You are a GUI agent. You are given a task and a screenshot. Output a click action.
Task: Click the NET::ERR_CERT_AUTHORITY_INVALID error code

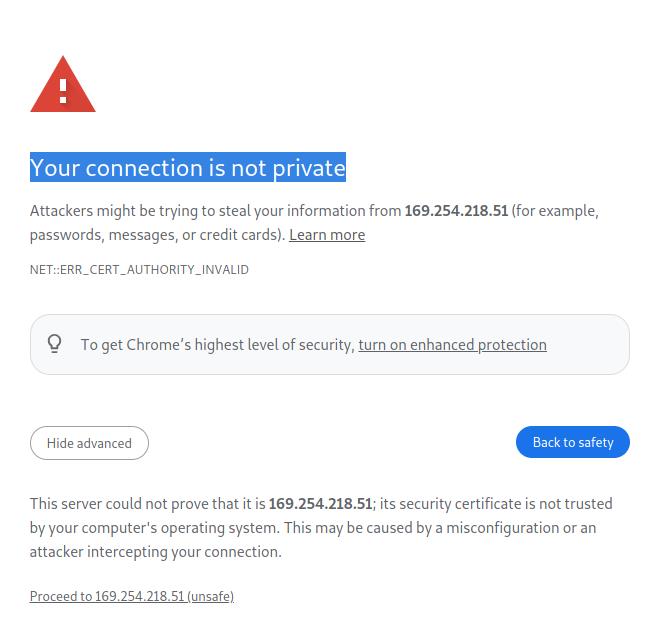point(139,269)
